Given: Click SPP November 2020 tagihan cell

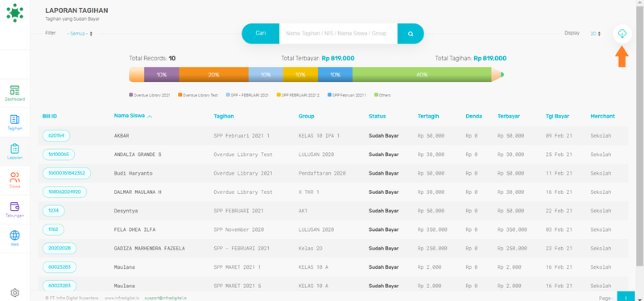Looking at the screenshot, I should [240, 229].
